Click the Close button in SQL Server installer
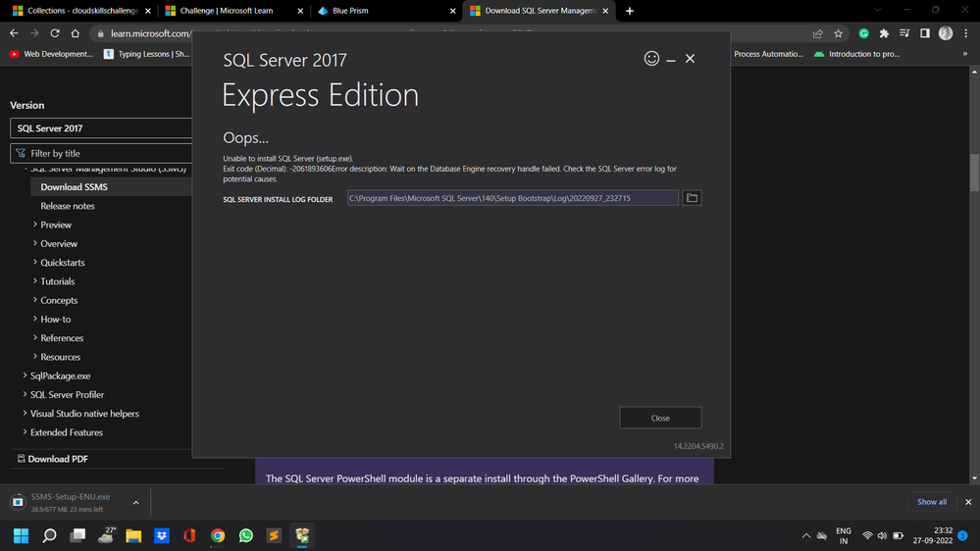The width and height of the screenshot is (980, 551). 660,418
